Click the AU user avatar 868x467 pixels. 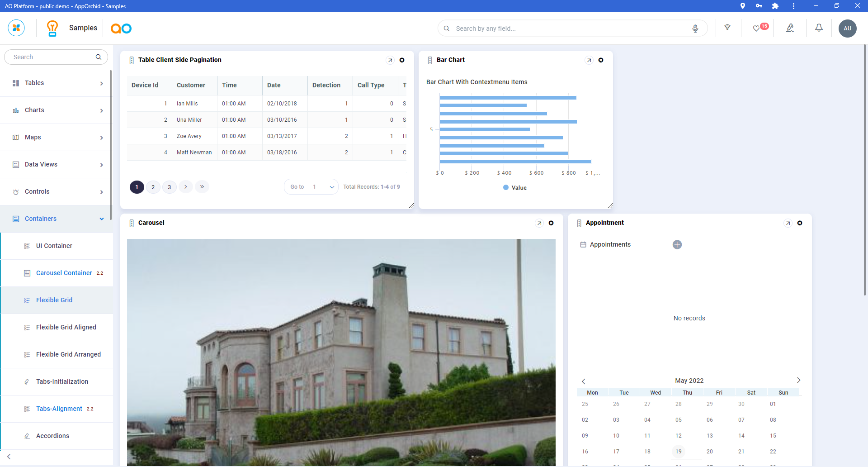847,29
